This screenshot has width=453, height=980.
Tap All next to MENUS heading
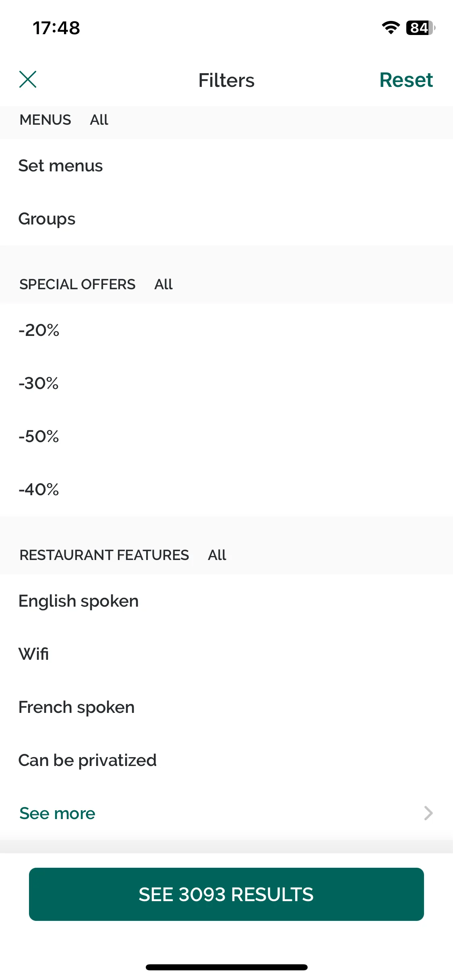coord(99,120)
